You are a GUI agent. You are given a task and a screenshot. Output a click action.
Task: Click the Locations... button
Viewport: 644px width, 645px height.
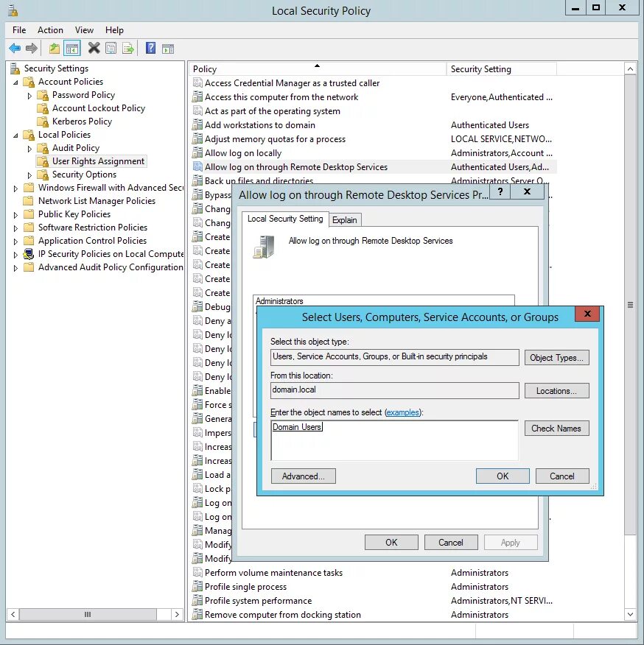pos(557,391)
